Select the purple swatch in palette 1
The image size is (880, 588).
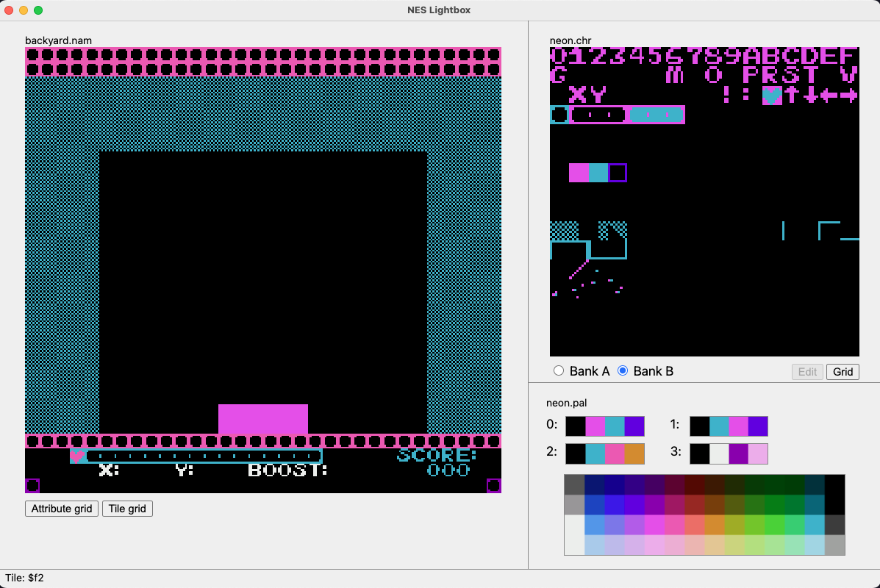click(758, 426)
